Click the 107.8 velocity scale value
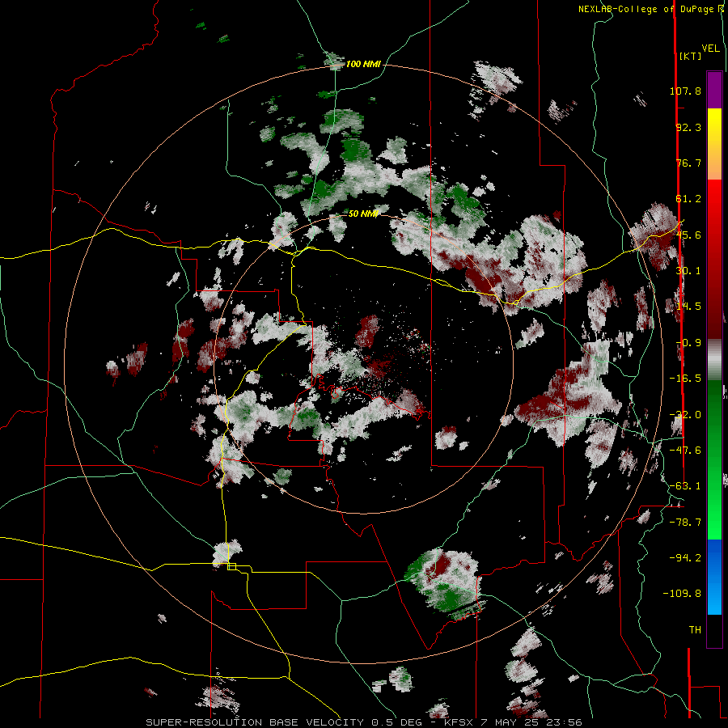728x728 pixels. [685, 91]
